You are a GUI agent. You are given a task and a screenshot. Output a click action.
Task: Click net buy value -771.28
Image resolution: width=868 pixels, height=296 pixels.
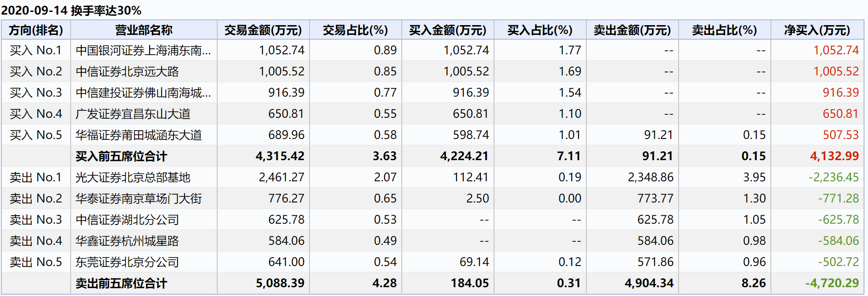(838, 199)
